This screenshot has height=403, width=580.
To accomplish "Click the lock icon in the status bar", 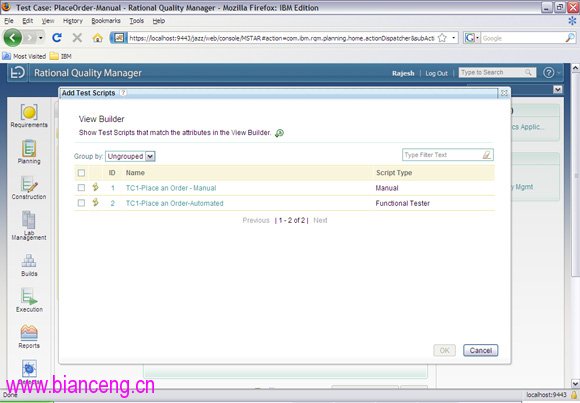I will [574, 395].
